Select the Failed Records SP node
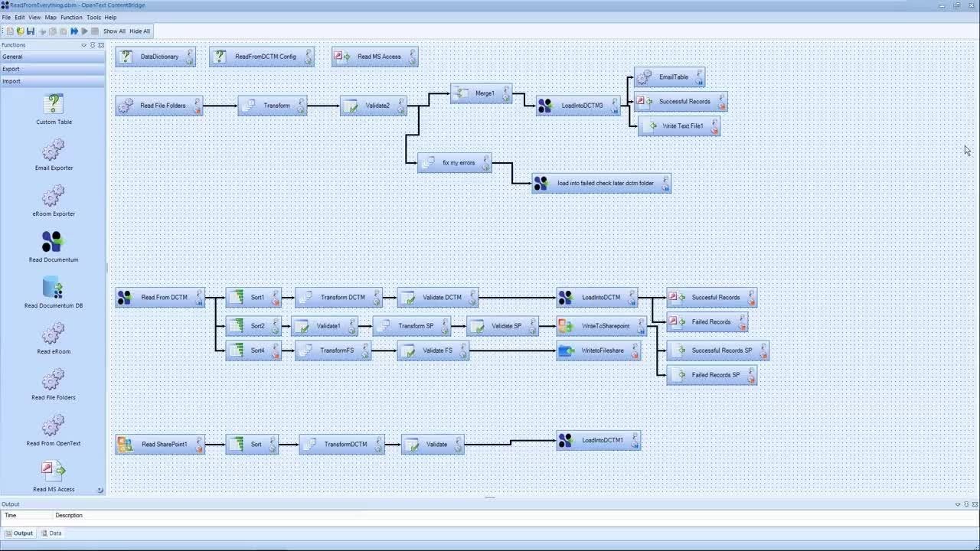This screenshot has height=551, width=980. [x=712, y=375]
